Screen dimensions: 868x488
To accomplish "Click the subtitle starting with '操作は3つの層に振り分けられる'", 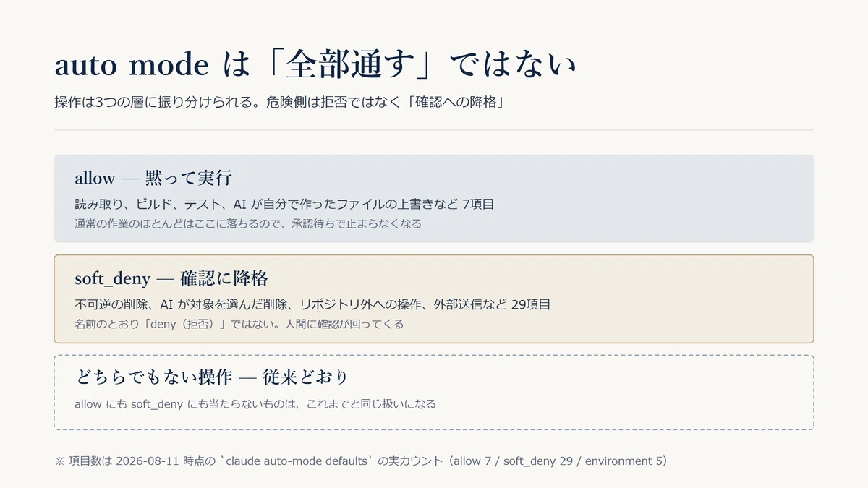I will tap(279, 102).
